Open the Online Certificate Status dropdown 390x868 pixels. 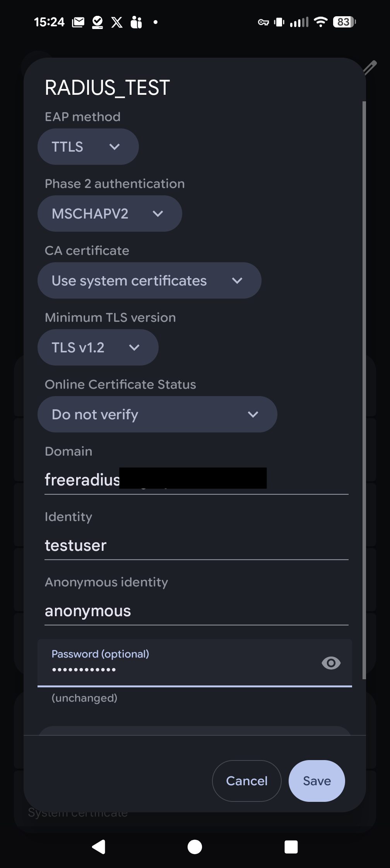coord(157,414)
